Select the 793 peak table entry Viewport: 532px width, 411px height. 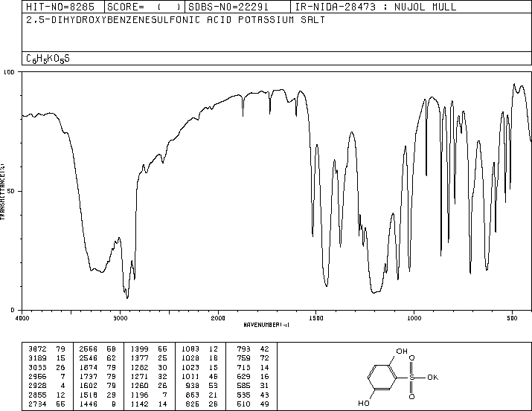click(x=253, y=349)
